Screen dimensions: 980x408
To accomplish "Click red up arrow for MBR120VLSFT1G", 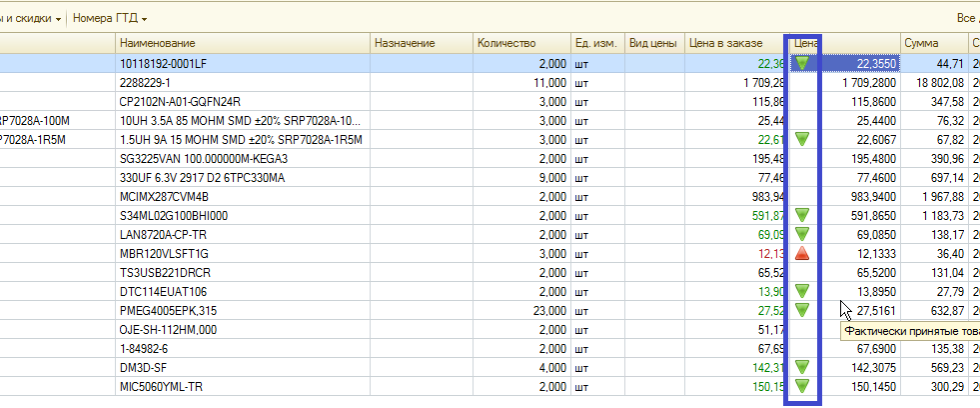I will 802,253.
